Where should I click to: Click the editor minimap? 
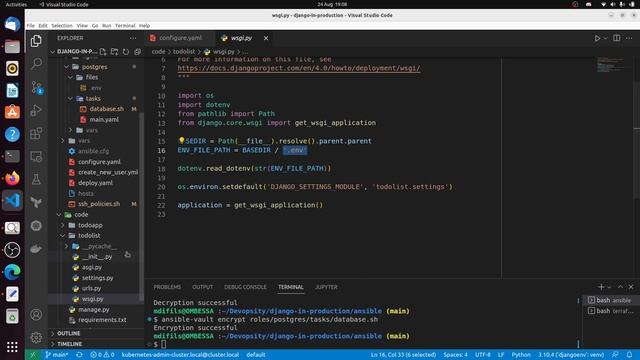pos(614,65)
